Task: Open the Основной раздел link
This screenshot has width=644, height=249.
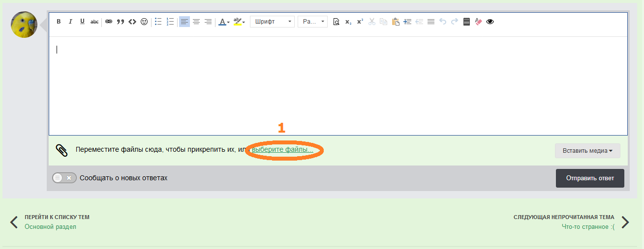Action: [51, 226]
